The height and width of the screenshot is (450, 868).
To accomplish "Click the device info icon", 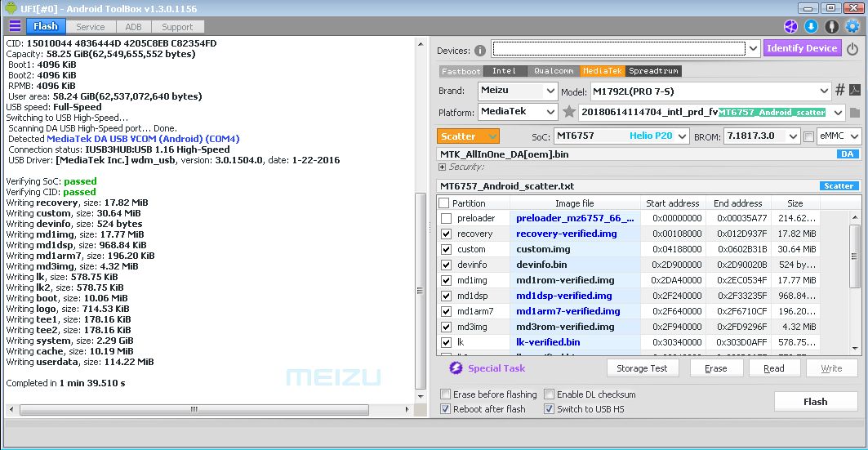I will pos(480,51).
